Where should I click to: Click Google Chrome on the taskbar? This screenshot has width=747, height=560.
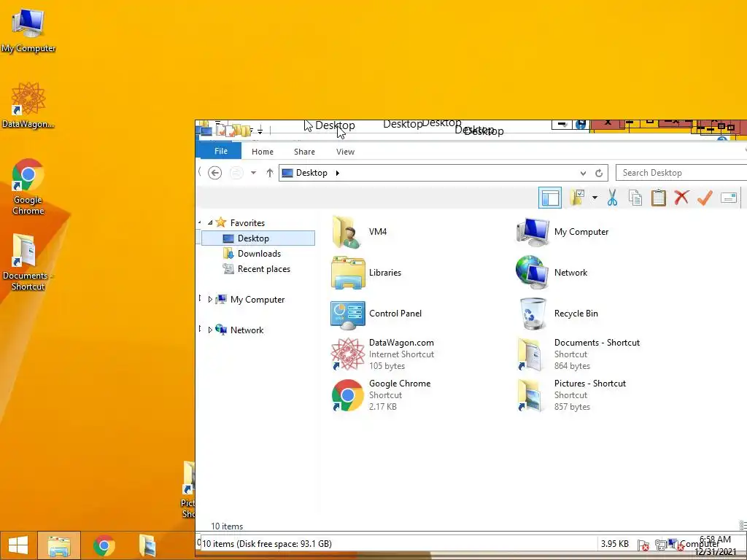click(x=104, y=545)
